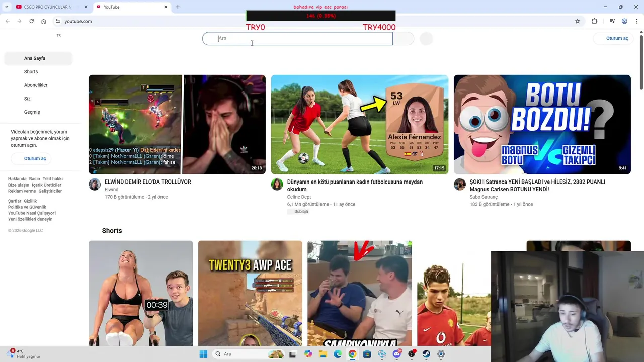
Task: Open the Telif hakkı footer link
Action: point(53,179)
